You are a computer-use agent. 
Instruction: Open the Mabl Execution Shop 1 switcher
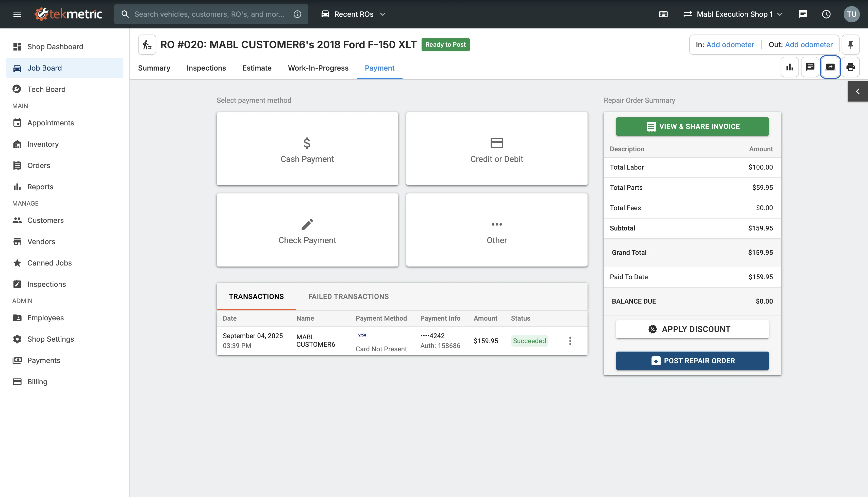733,14
